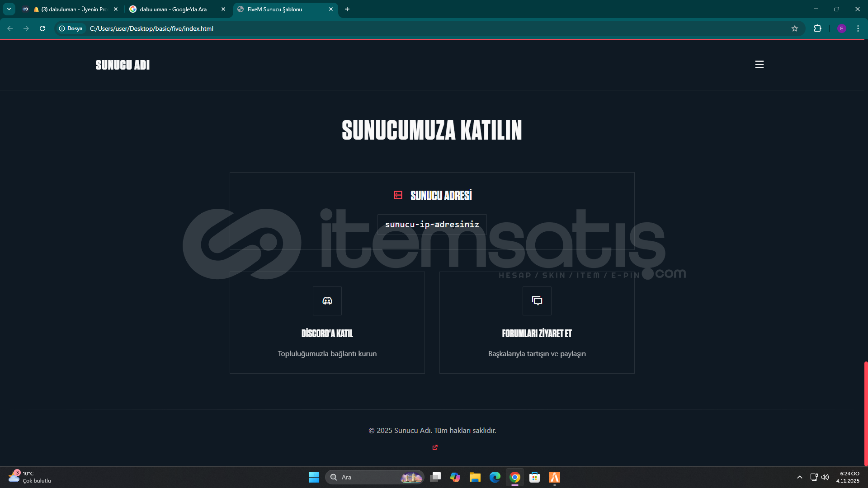Open Chrome three-dot menu

tap(858, 28)
